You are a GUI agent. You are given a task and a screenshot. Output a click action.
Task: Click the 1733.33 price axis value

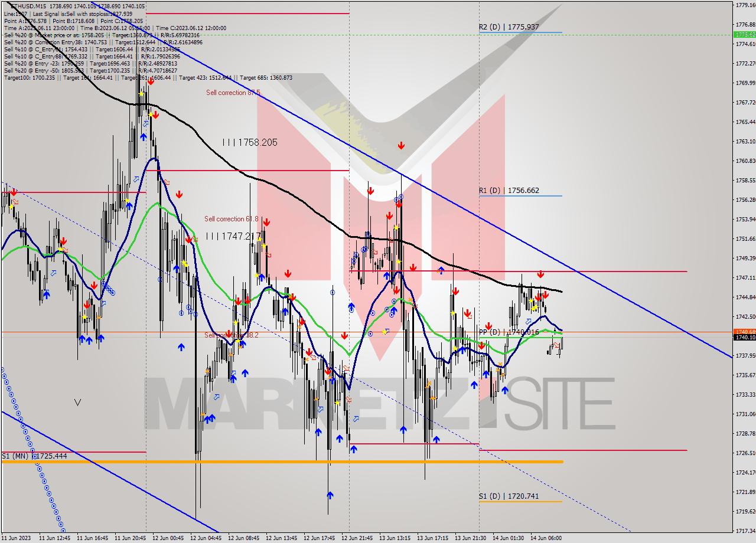tap(745, 394)
